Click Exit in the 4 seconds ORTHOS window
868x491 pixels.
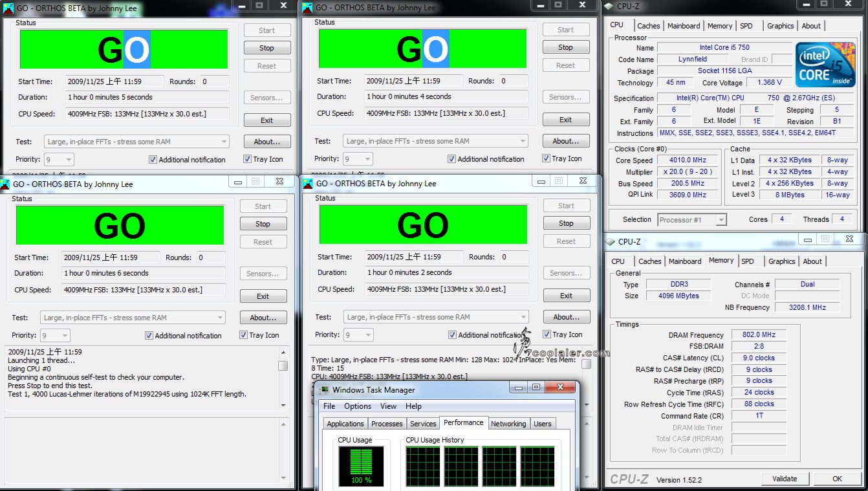[x=566, y=120]
